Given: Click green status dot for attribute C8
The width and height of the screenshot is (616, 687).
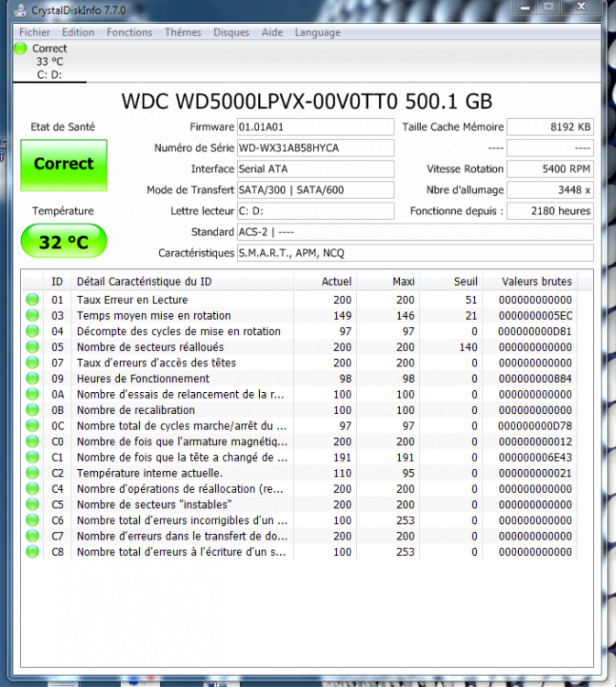Looking at the screenshot, I should (x=32, y=551).
